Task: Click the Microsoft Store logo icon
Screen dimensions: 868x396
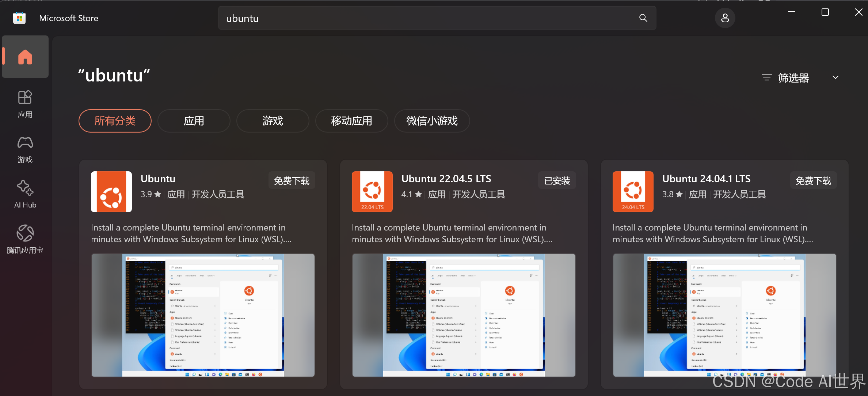Action: 19,18
